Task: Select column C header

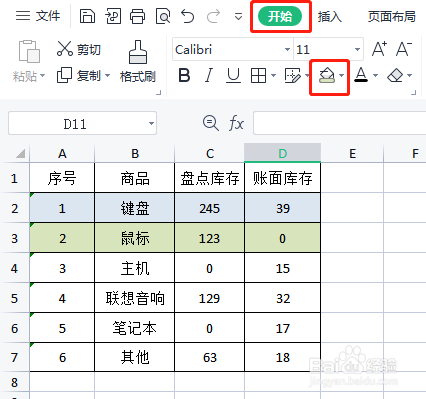Action: pyautogui.click(x=210, y=154)
